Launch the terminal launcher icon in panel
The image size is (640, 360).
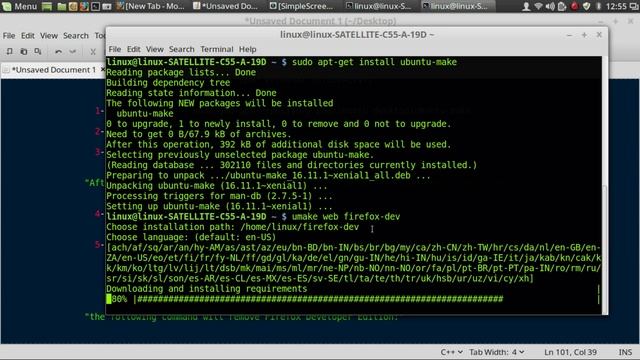click(96, 6)
